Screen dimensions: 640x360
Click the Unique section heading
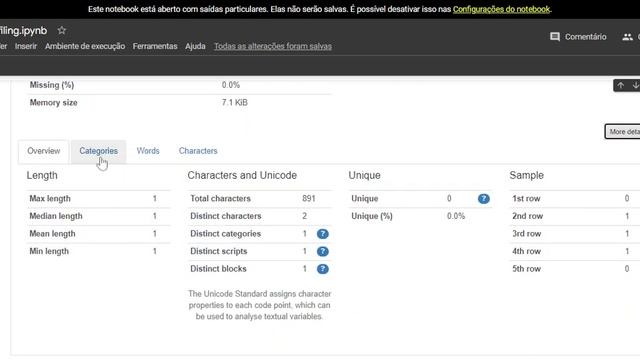point(364,176)
